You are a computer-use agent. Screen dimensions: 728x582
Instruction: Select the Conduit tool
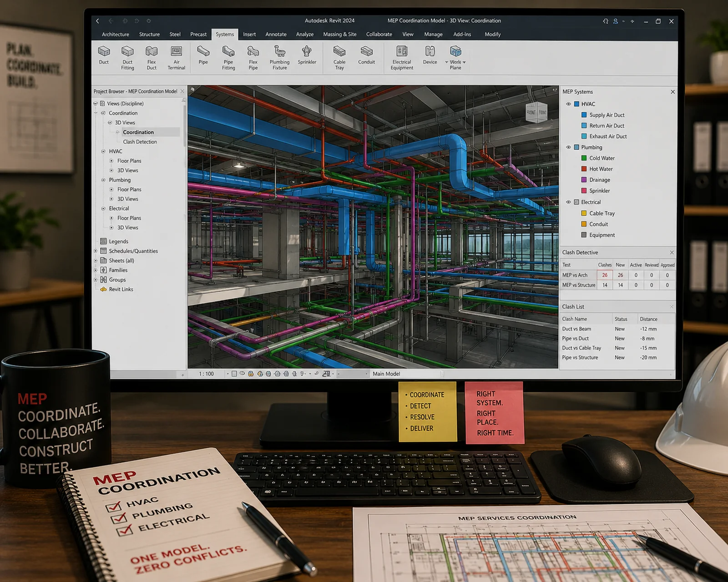click(366, 55)
